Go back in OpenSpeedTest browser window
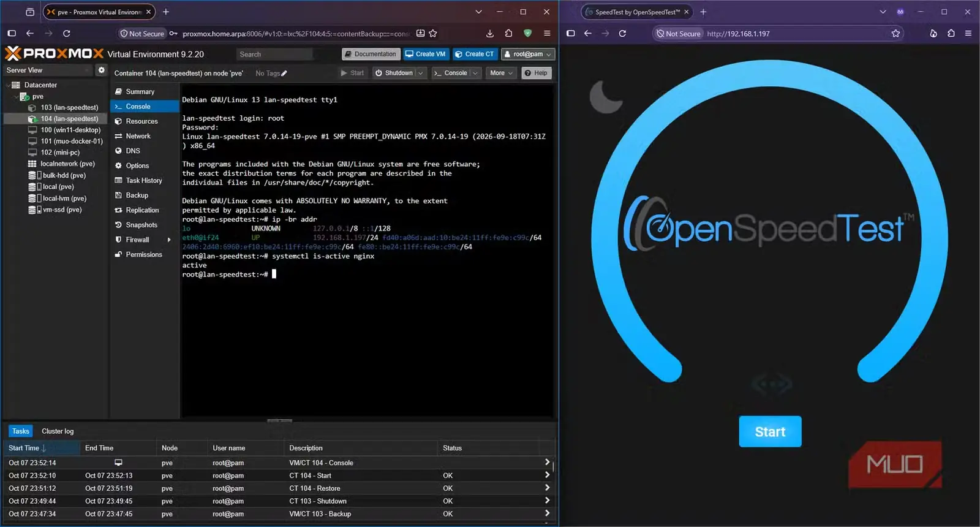 [x=587, y=33]
